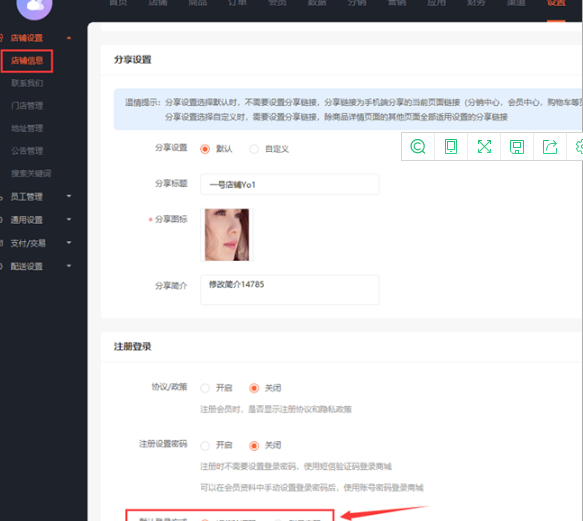Click the green search magnifier toolbar icon
583x521 pixels.
[x=418, y=147]
